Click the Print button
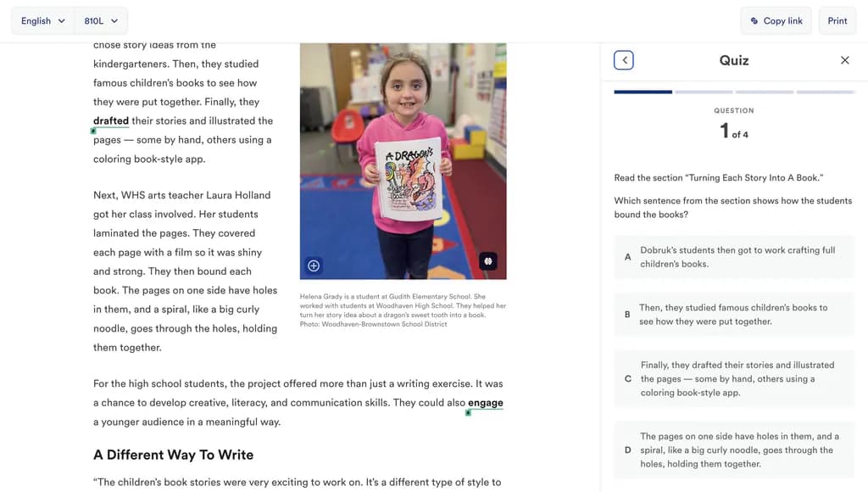Screen dimensions: 868x492 tap(837, 21)
